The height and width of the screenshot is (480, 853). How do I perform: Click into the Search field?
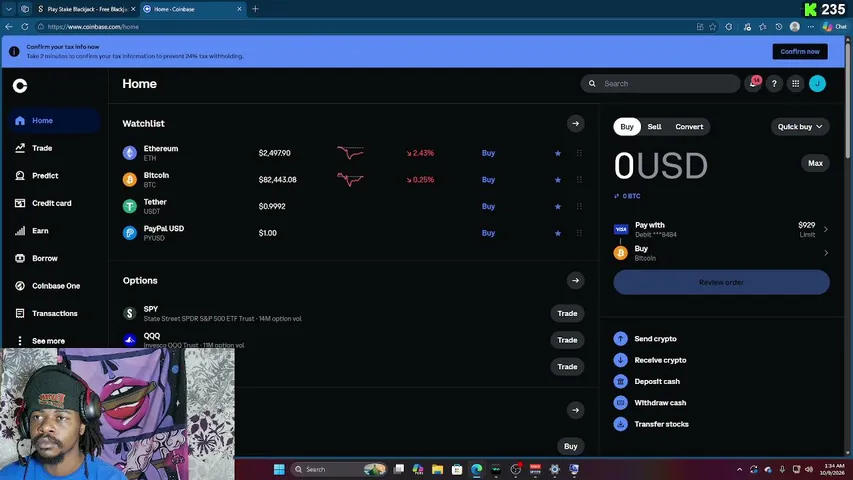click(660, 84)
